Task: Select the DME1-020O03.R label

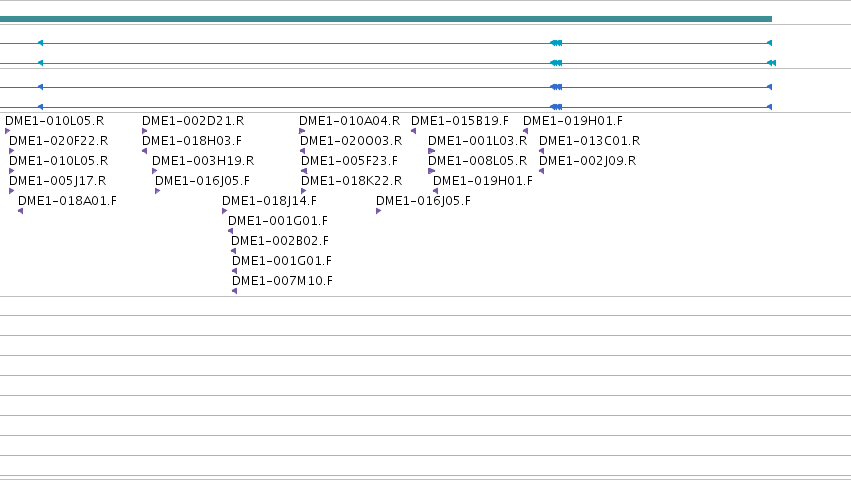Action: pyautogui.click(x=351, y=141)
